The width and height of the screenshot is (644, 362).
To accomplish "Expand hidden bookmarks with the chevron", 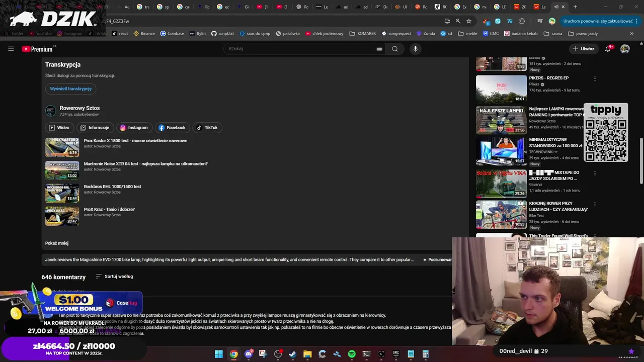I will 632,34.
